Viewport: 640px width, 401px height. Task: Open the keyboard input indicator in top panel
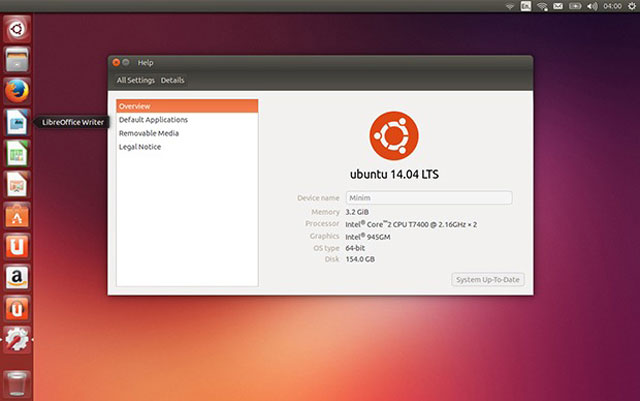(x=526, y=6)
